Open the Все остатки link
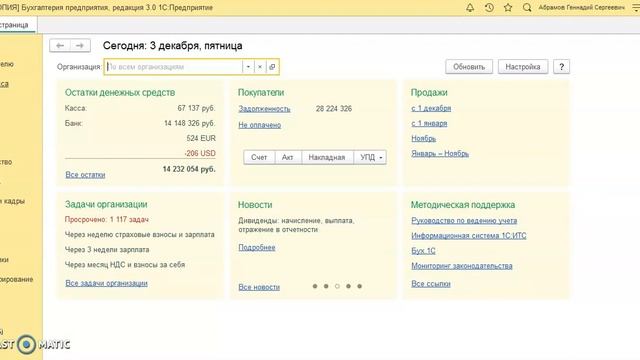640x360 pixels. (85, 175)
